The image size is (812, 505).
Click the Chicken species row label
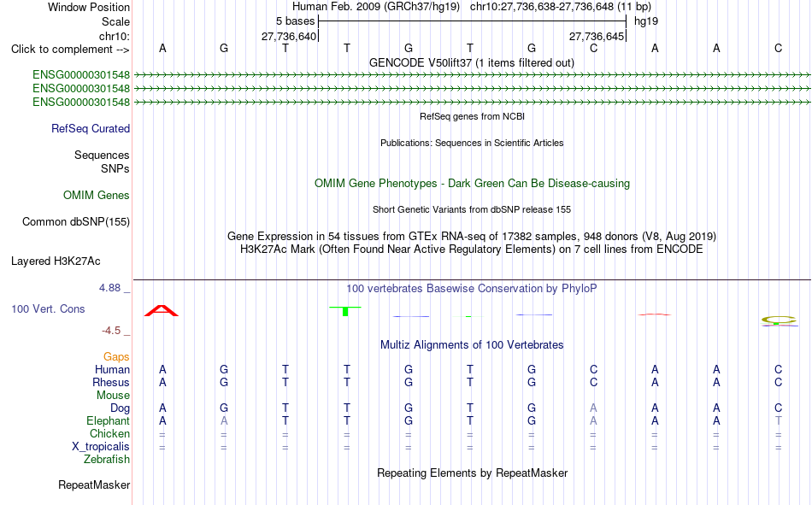tap(109, 433)
